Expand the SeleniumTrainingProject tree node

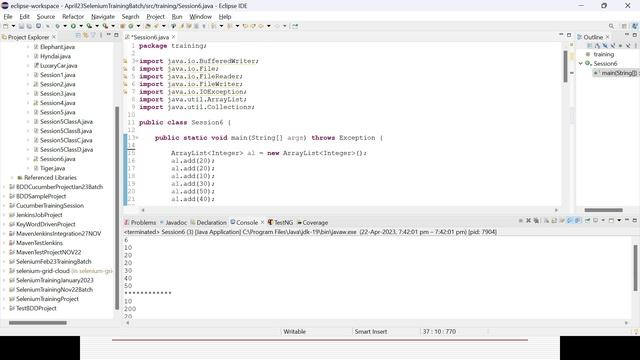point(4,299)
